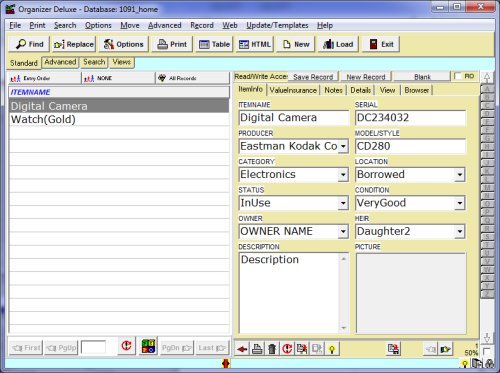Click the lightbulb icon in the status bar
The image size is (500, 373).
[465, 364]
